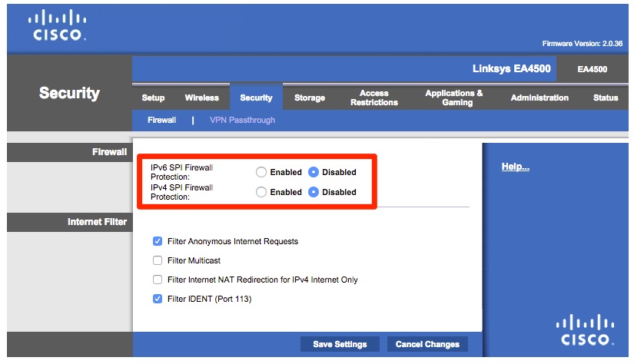Click the IPv6 SPI Firewall Protection label
The height and width of the screenshot is (364, 634).
coord(182,172)
